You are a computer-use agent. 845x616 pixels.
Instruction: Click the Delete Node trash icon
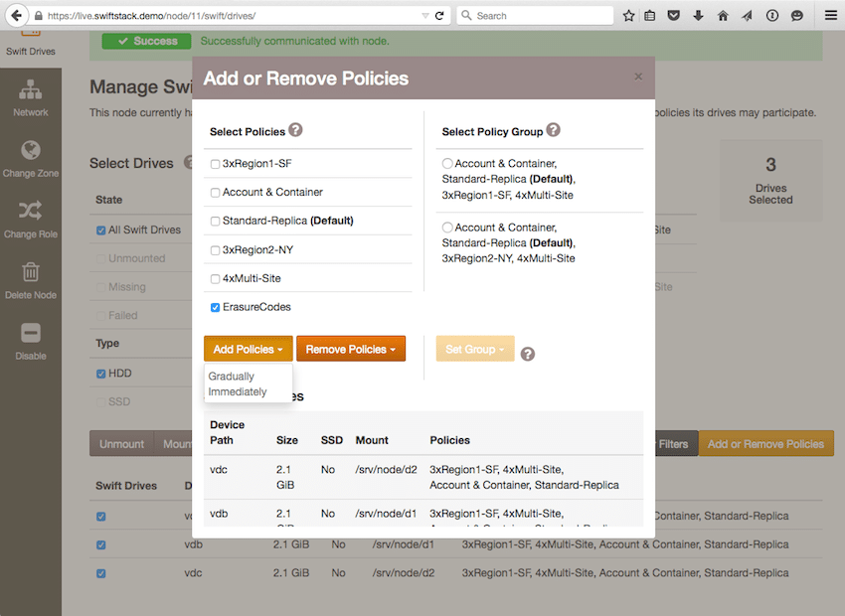click(x=30, y=271)
